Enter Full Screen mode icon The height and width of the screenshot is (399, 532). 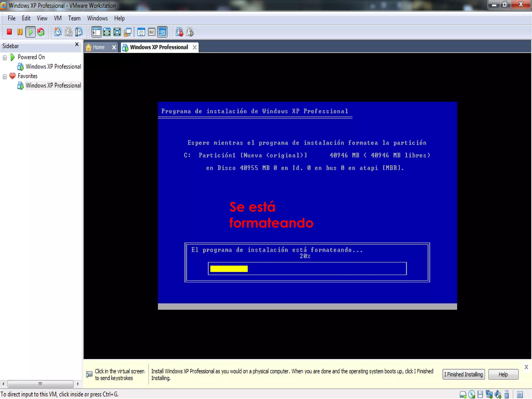[x=107, y=32]
